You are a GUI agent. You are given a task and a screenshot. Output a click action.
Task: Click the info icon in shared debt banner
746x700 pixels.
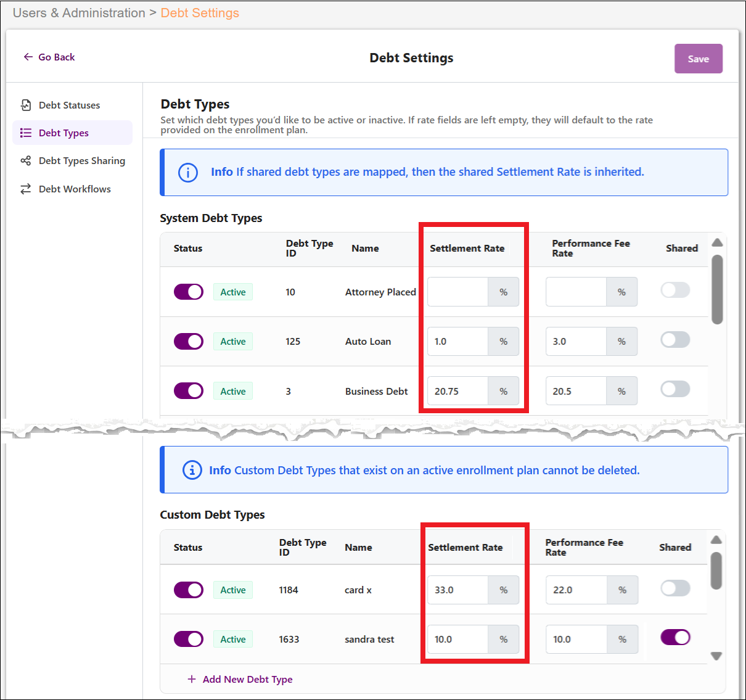click(x=188, y=172)
